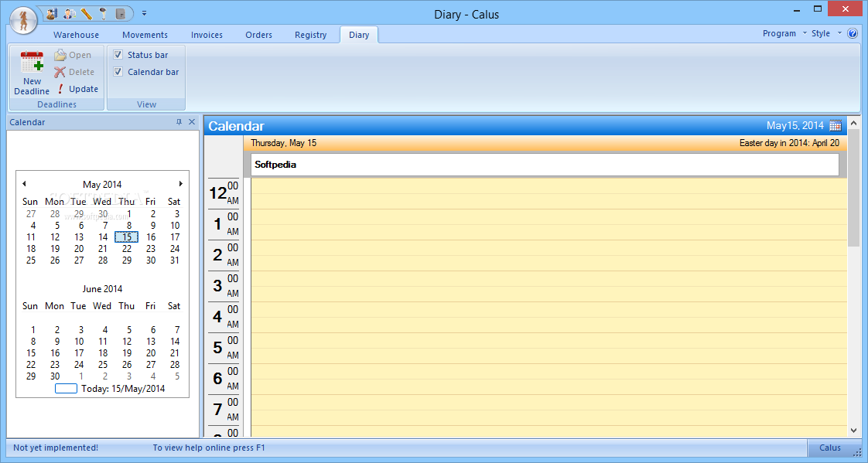Click the ruler pencil quick access icon
The height and width of the screenshot is (463, 868).
pyautogui.click(x=87, y=13)
